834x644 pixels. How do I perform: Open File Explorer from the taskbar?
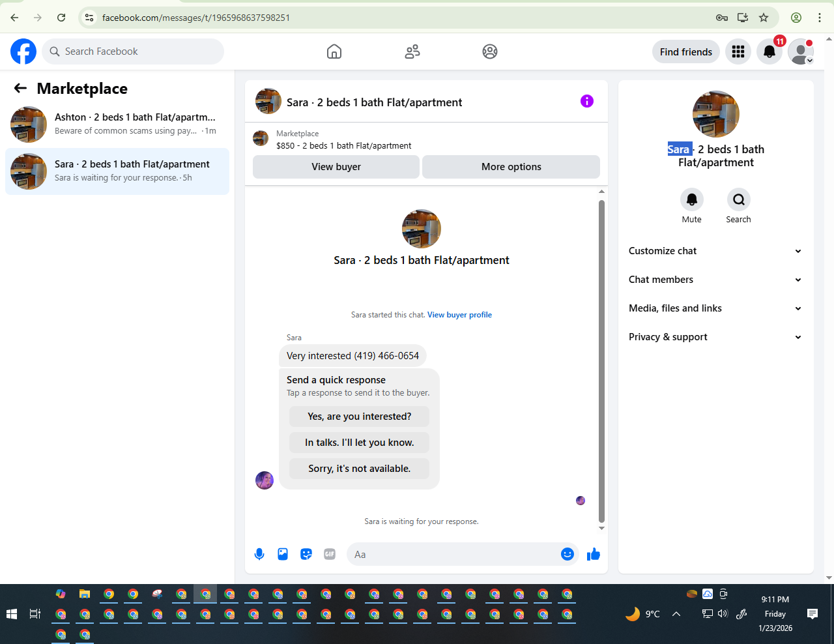tap(85, 594)
